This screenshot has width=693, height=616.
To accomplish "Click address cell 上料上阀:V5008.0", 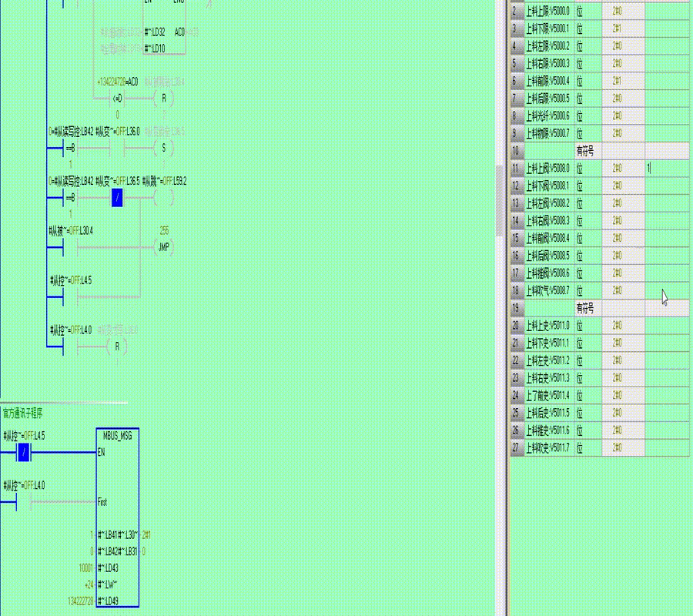I will click(549, 169).
